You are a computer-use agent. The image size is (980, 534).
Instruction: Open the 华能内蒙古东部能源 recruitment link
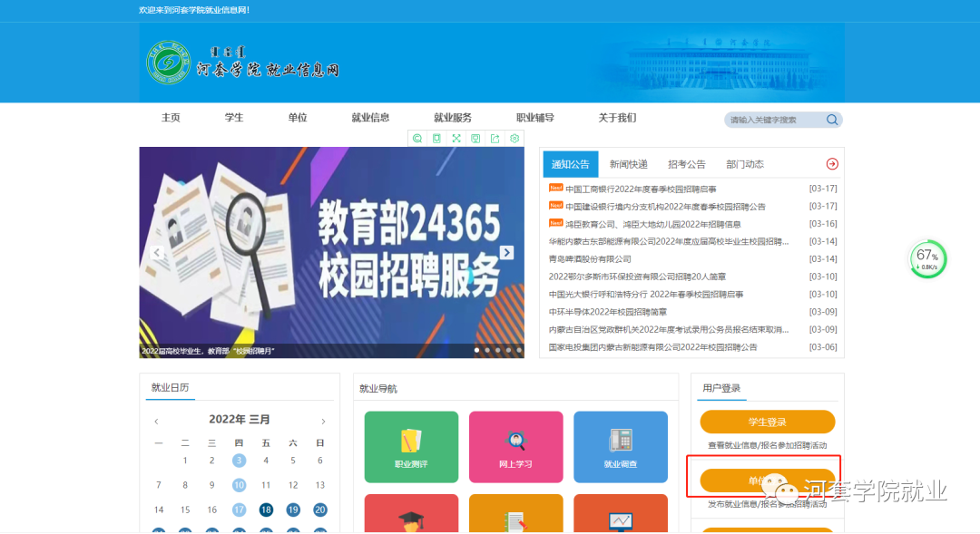669,241
